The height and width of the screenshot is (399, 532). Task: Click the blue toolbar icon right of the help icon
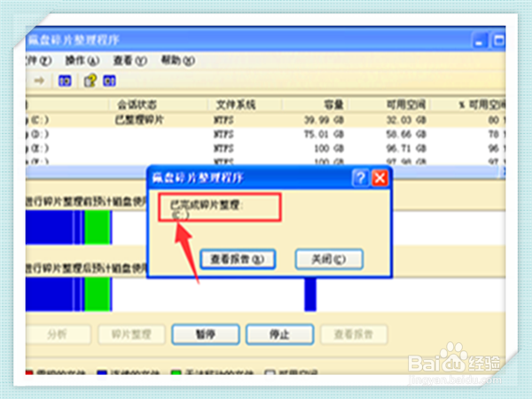coord(109,81)
